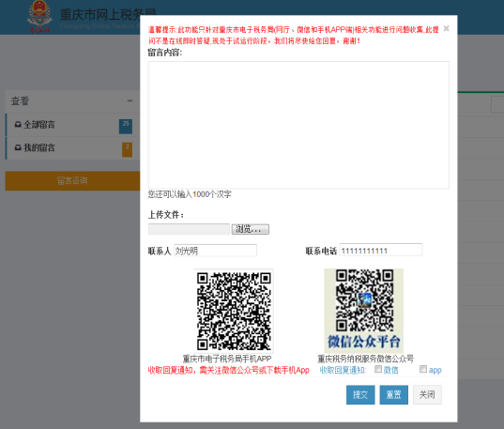
Task: Submit the message with 提交 button
Action: coord(360,394)
